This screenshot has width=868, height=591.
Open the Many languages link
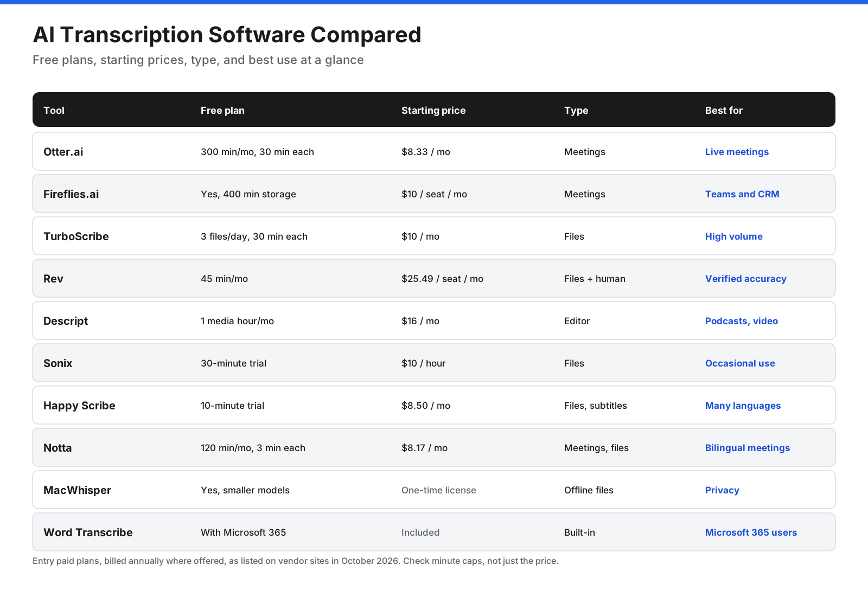click(743, 406)
